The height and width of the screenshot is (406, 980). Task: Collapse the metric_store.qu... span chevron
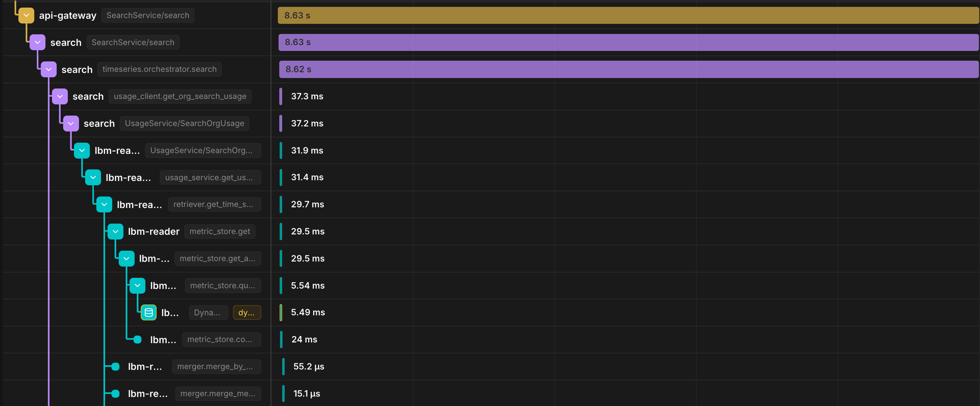click(137, 286)
